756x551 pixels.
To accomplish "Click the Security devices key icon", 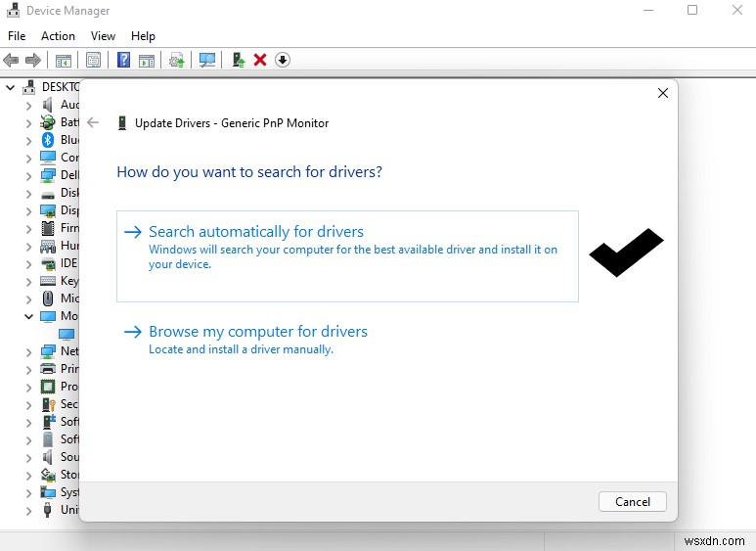I will click(48, 404).
